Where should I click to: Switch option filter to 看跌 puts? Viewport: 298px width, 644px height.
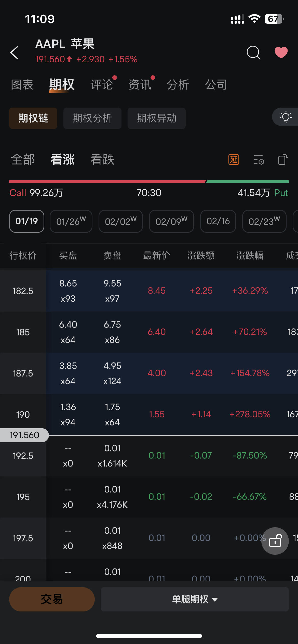point(102,159)
